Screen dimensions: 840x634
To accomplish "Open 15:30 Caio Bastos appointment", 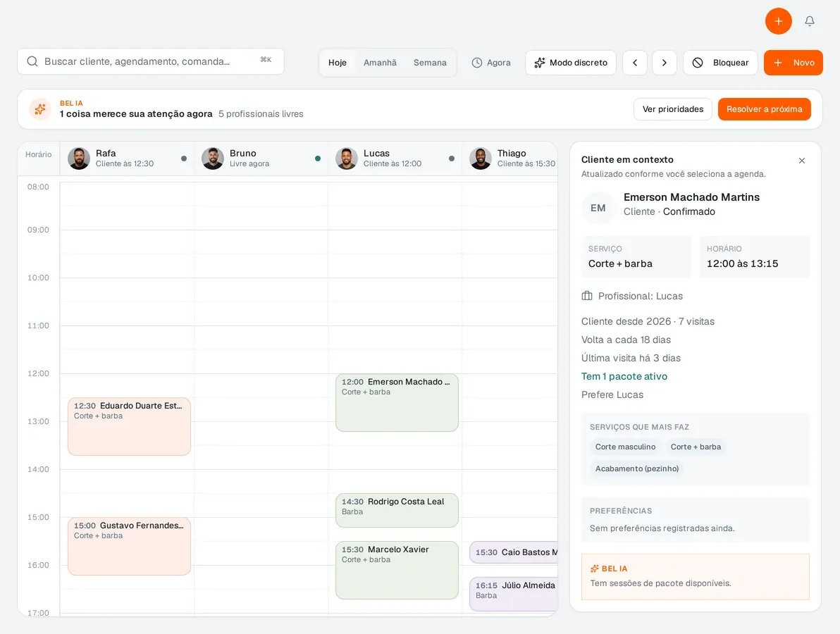I will coord(514,552).
